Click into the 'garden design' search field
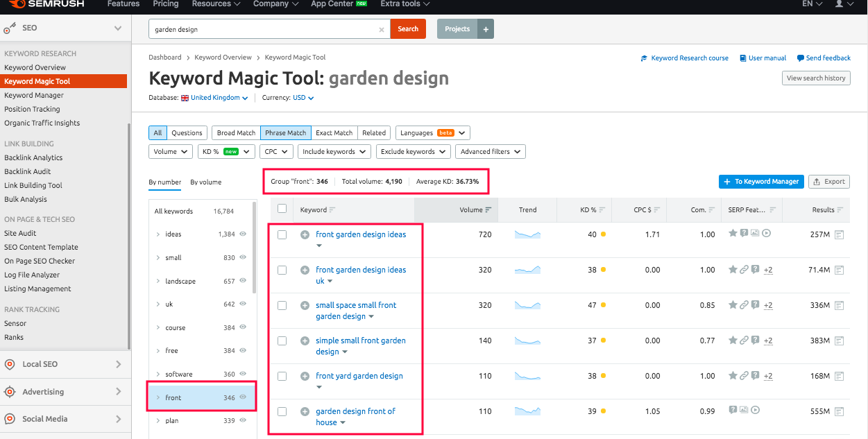Screen dimensions: 868x439 [264, 30]
